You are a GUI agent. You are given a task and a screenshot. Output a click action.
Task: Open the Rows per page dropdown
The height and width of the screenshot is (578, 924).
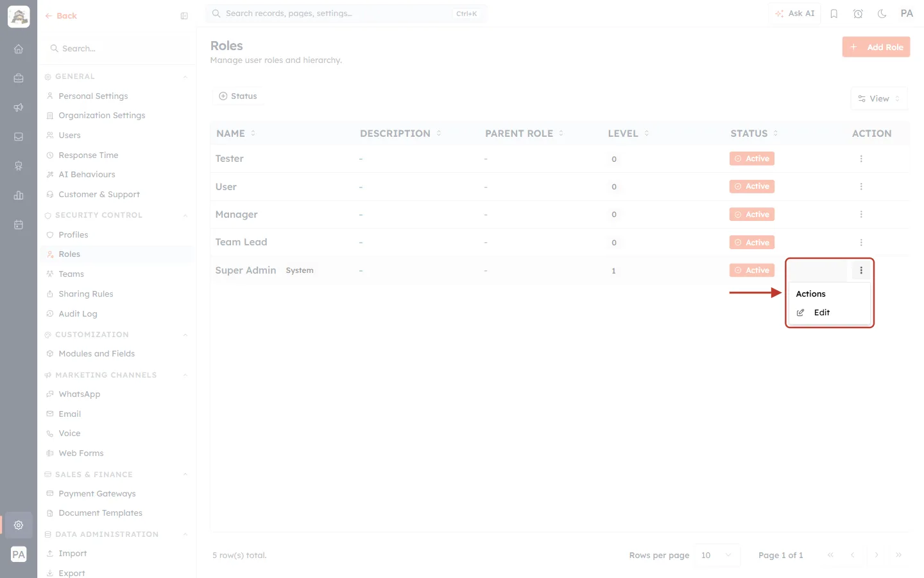(717, 556)
